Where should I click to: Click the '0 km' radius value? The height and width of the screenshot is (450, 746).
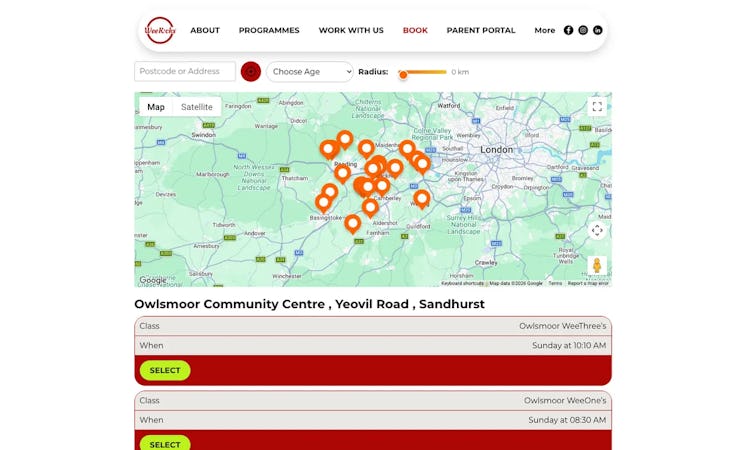point(460,72)
